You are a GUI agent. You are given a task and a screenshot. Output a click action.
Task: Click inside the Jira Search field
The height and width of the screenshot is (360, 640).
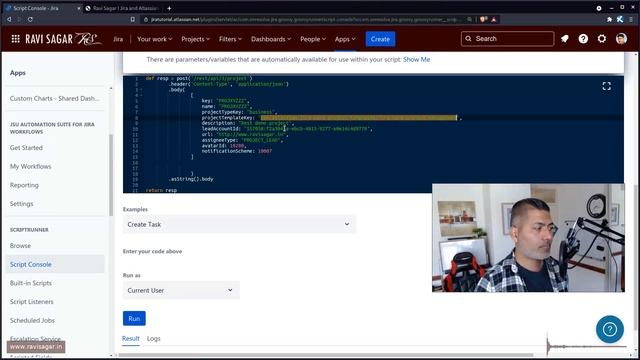click(x=507, y=39)
